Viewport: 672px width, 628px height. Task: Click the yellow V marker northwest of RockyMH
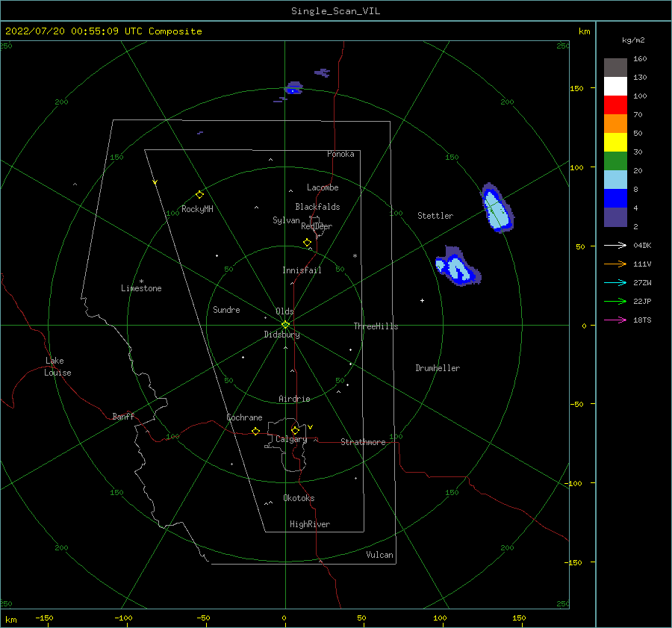pyautogui.click(x=155, y=182)
